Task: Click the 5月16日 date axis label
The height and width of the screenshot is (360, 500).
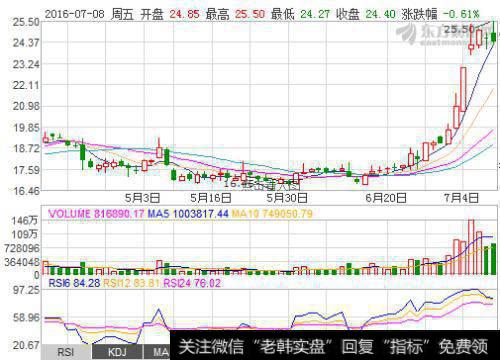Action: pyautogui.click(x=211, y=198)
